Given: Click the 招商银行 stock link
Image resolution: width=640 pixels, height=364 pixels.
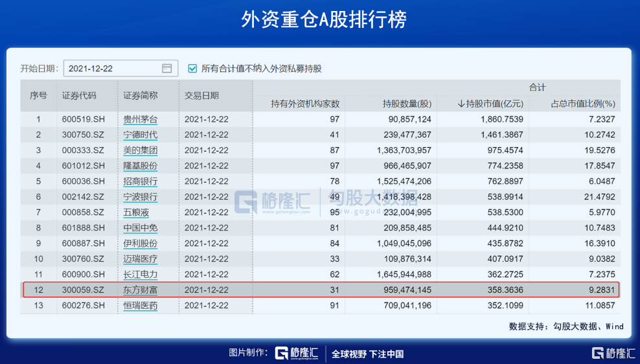Looking at the screenshot, I should click(141, 181).
